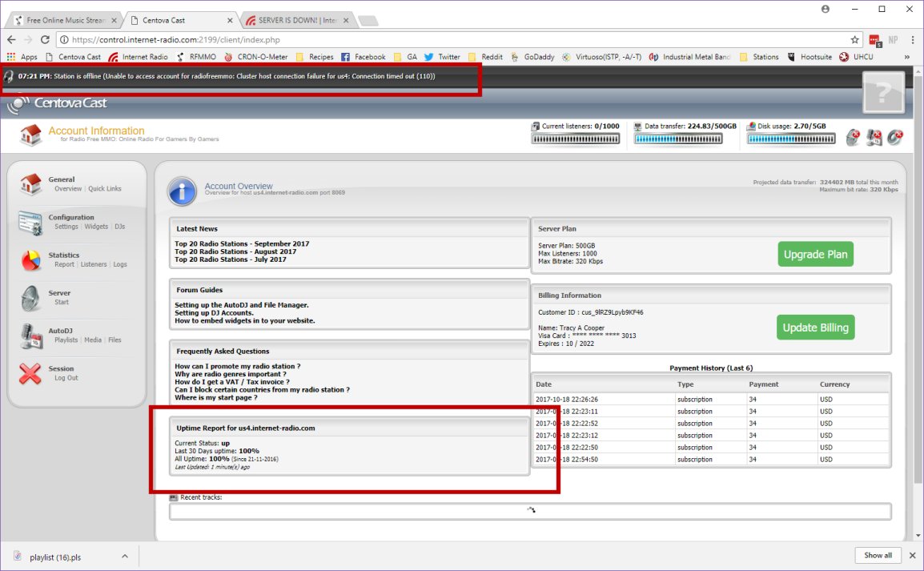Expand the hidden bookmarks overflow chevron
Image resolution: width=924 pixels, height=571 pixels.
coord(907,57)
